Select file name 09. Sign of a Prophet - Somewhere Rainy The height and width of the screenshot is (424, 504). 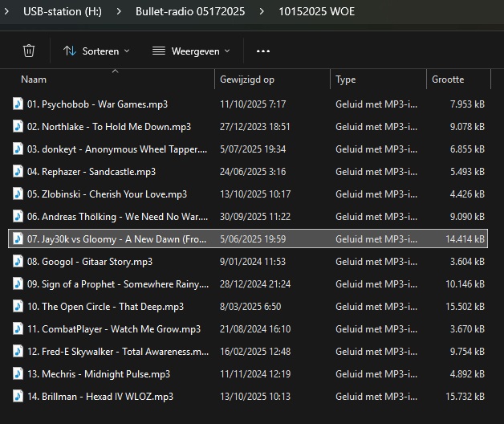coord(118,284)
